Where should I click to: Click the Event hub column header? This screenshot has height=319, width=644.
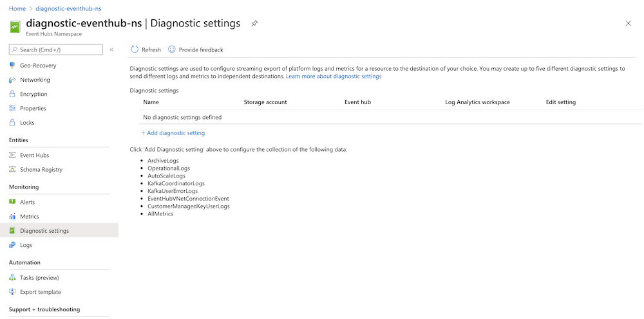tap(357, 102)
